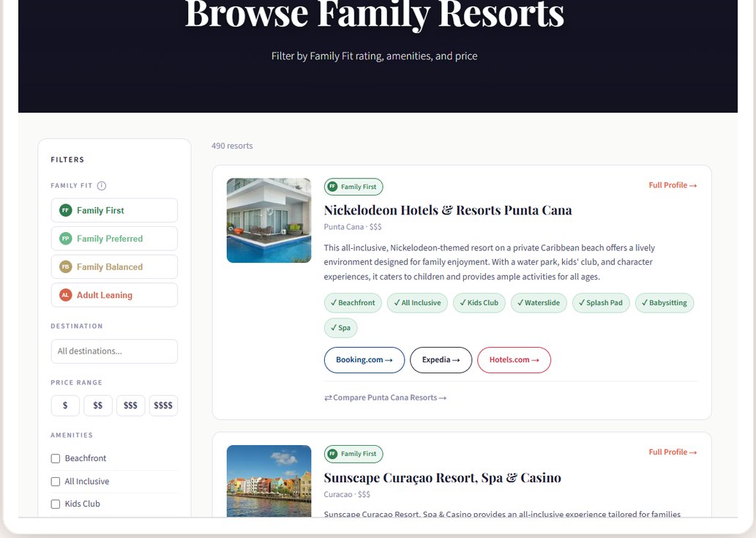Select the Adult Leaning filter

pyautogui.click(x=114, y=295)
